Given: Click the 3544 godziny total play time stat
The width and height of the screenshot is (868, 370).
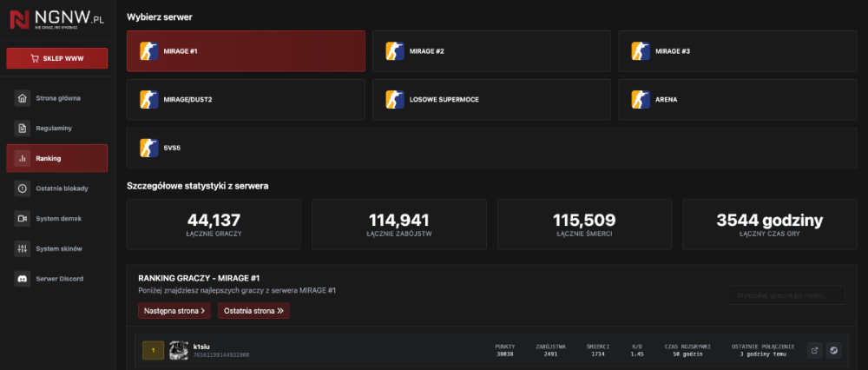Looking at the screenshot, I should [769, 224].
